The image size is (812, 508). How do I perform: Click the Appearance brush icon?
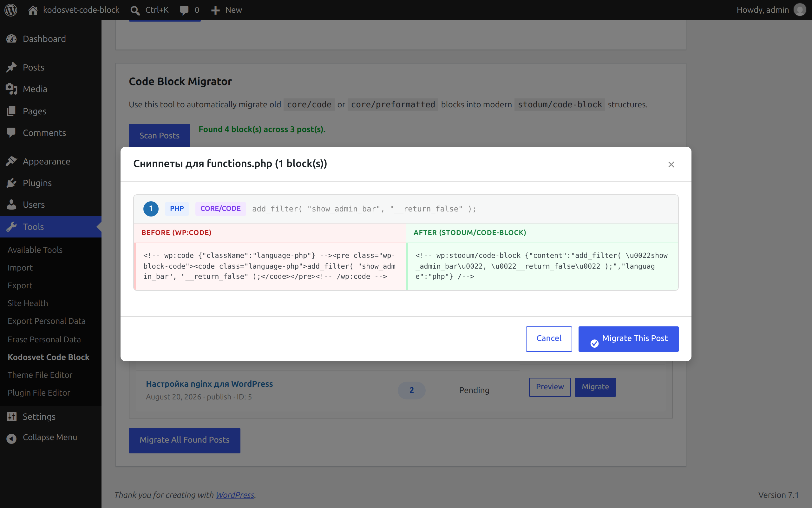tap(11, 161)
